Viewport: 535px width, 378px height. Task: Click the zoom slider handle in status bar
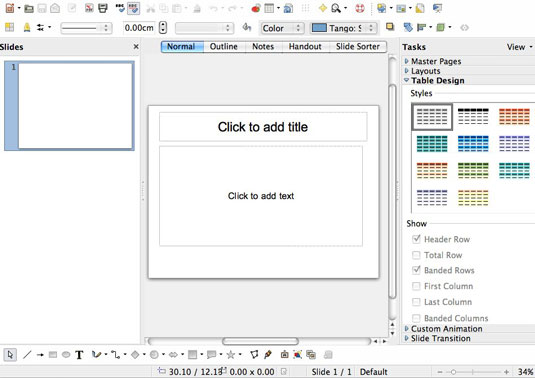(453, 372)
